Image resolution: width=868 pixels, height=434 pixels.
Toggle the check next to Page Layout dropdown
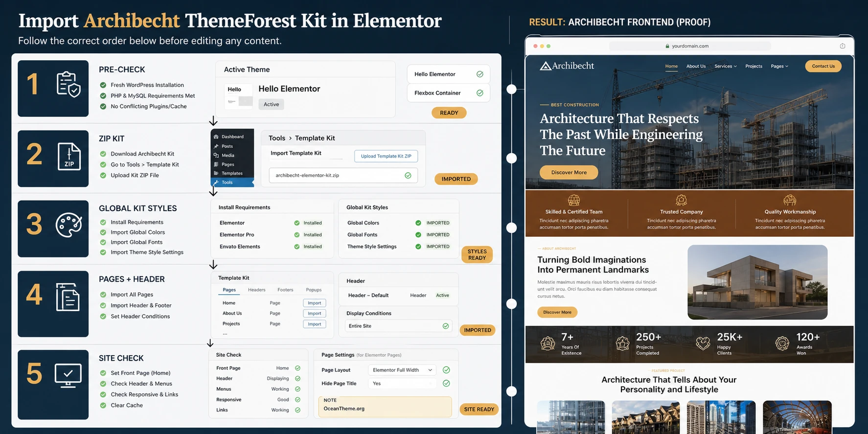click(446, 370)
